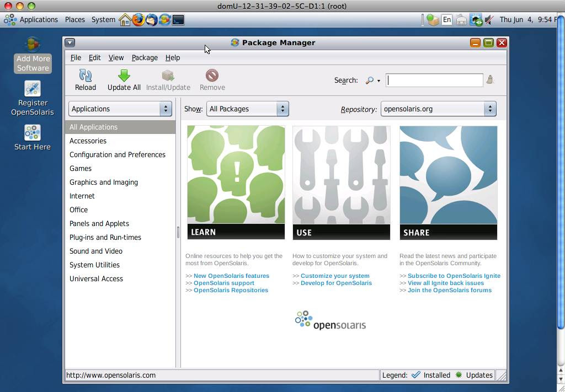
Task: Click the En keyboard layout indicator
Action: point(447,19)
